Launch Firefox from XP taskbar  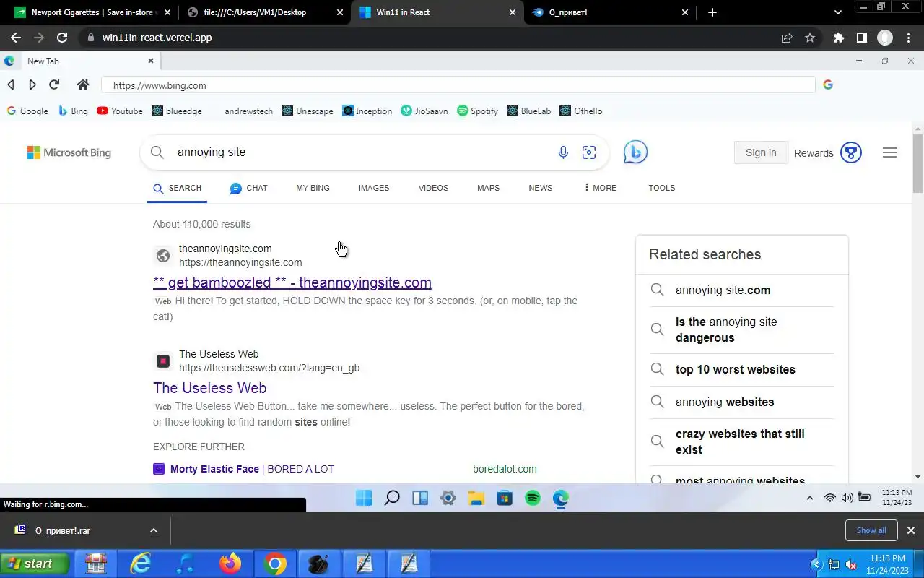pos(230,564)
